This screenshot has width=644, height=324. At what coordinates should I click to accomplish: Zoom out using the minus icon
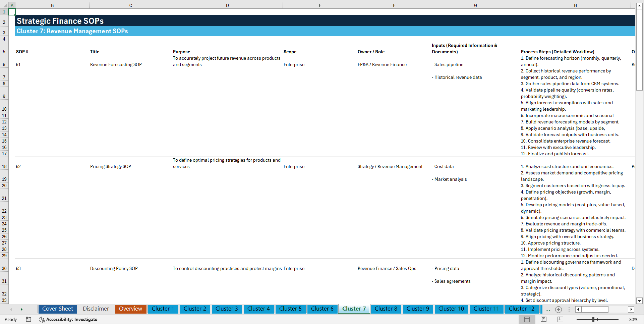pyautogui.click(x=573, y=319)
